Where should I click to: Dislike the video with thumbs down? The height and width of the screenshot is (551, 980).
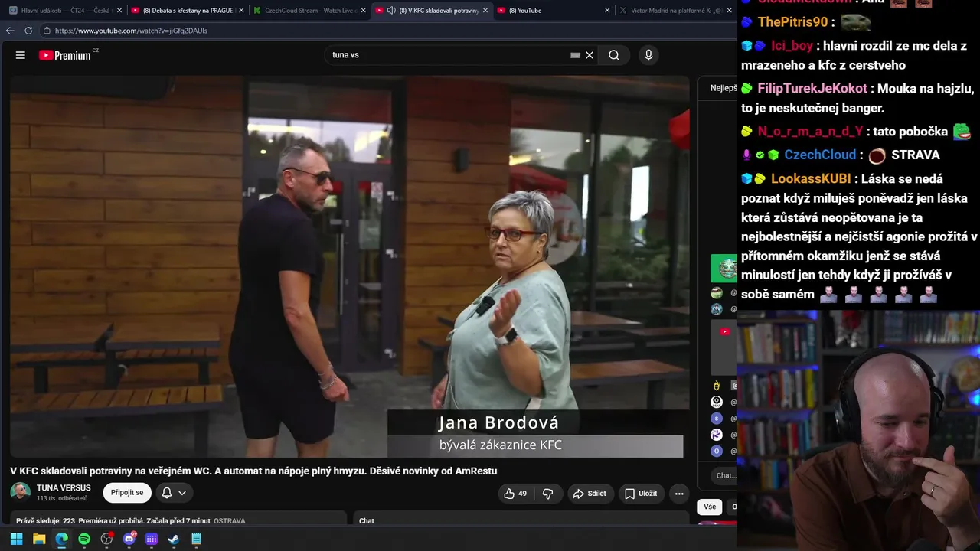tap(548, 494)
